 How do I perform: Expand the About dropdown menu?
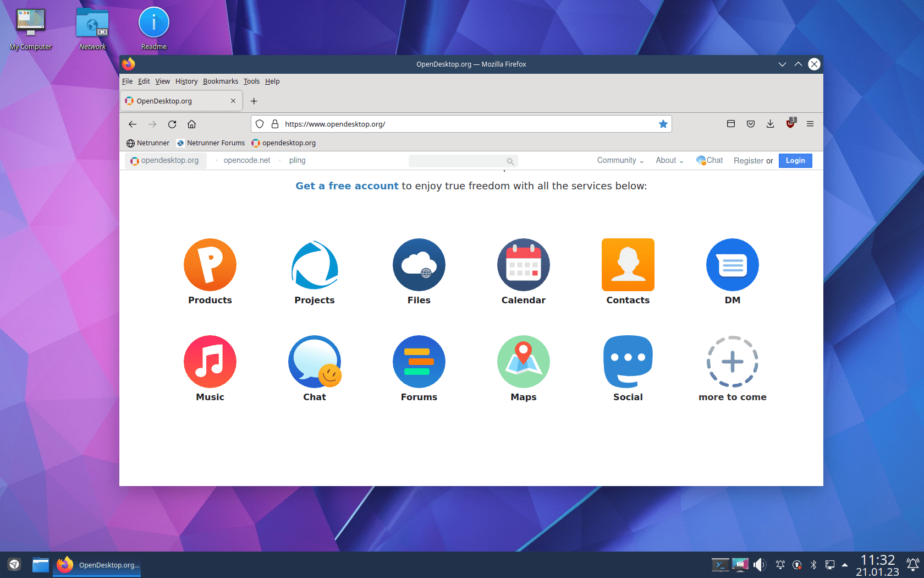[669, 160]
